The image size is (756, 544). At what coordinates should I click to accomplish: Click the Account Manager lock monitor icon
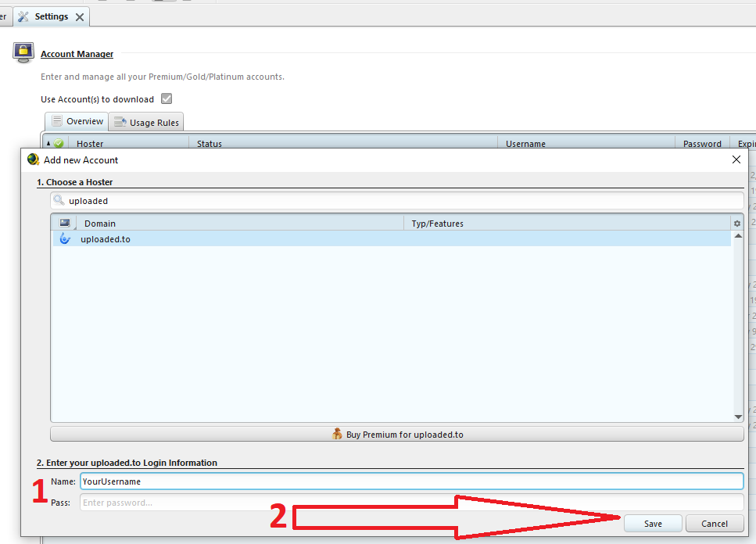pos(23,52)
